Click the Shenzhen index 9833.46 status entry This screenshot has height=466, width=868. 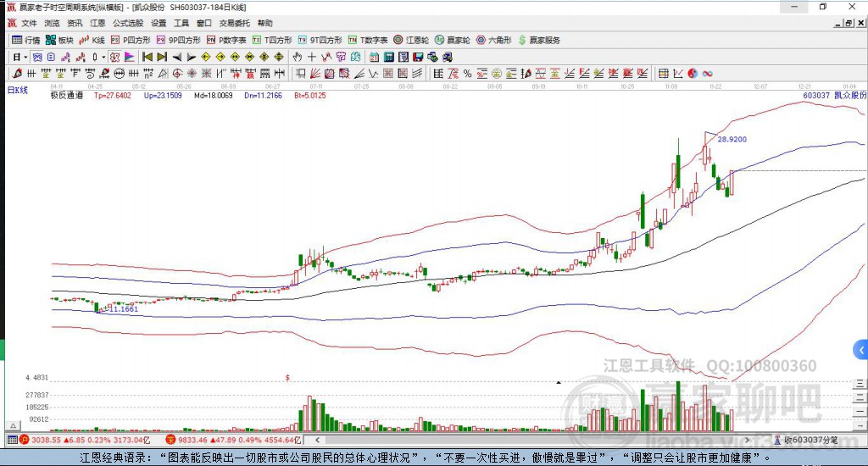click(233, 440)
